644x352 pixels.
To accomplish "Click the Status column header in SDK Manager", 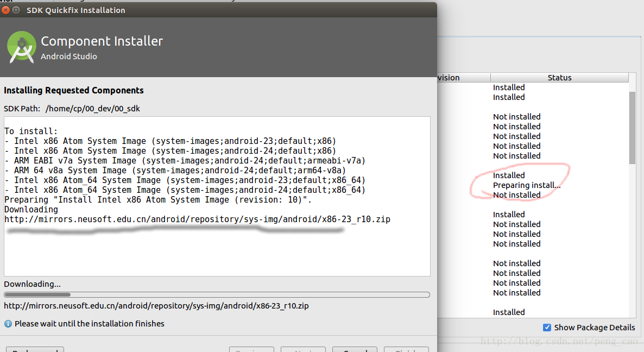I will click(559, 78).
